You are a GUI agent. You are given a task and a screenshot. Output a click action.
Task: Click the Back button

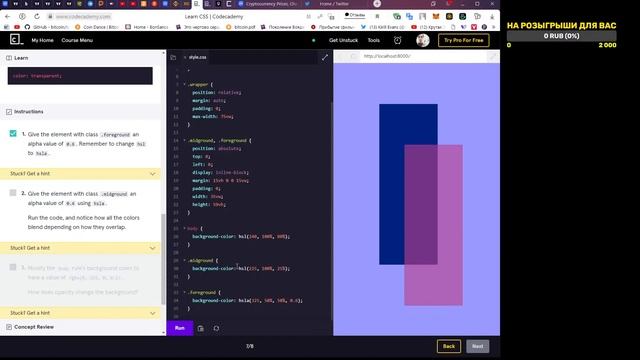[x=449, y=346]
